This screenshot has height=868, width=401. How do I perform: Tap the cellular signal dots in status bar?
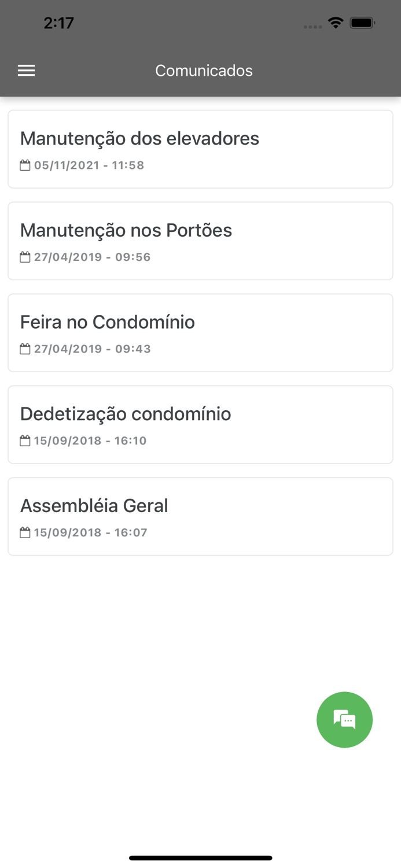[312, 26]
